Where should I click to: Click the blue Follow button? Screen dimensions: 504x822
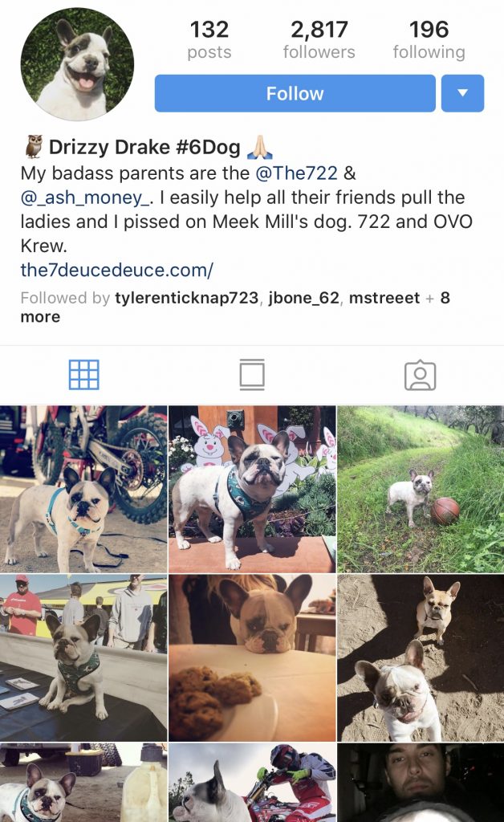click(295, 93)
